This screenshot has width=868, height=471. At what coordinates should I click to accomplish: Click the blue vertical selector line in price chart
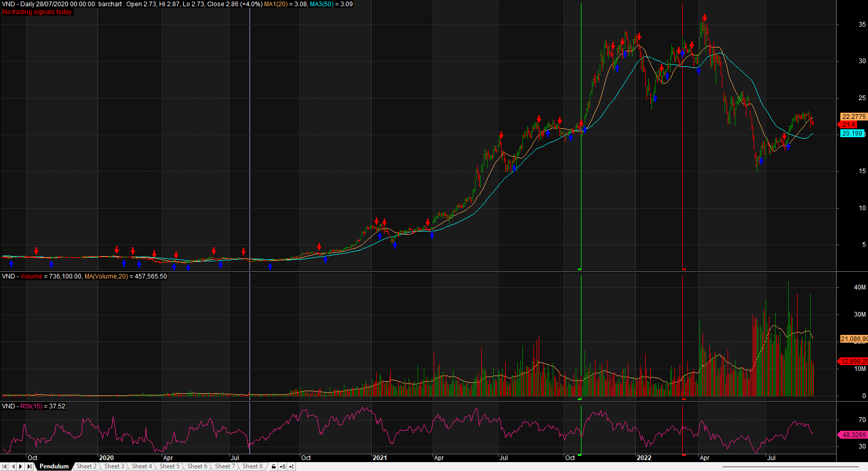(249, 130)
